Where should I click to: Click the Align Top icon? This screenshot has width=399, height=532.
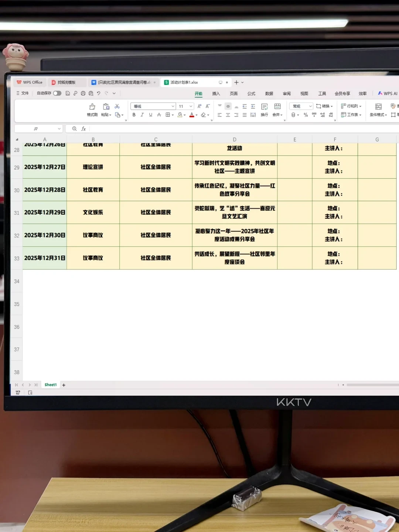click(x=220, y=106)
